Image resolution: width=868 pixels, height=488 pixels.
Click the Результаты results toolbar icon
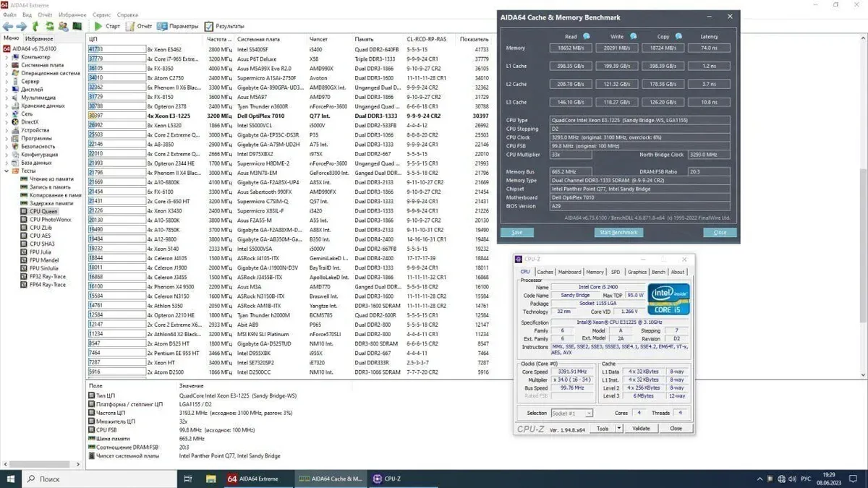coord(210,26)
